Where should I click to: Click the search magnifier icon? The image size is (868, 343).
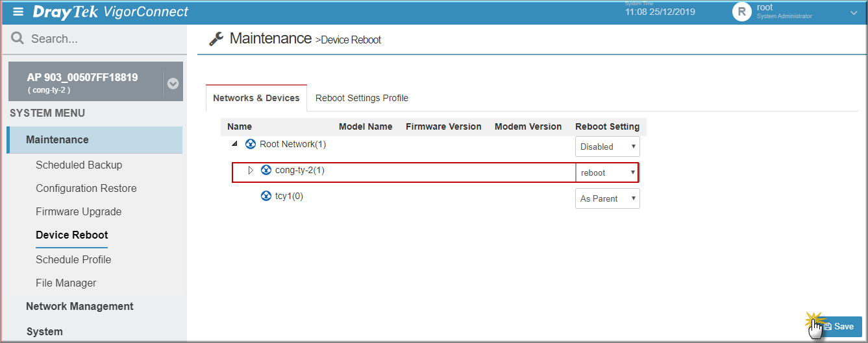(x=18, y=39)
